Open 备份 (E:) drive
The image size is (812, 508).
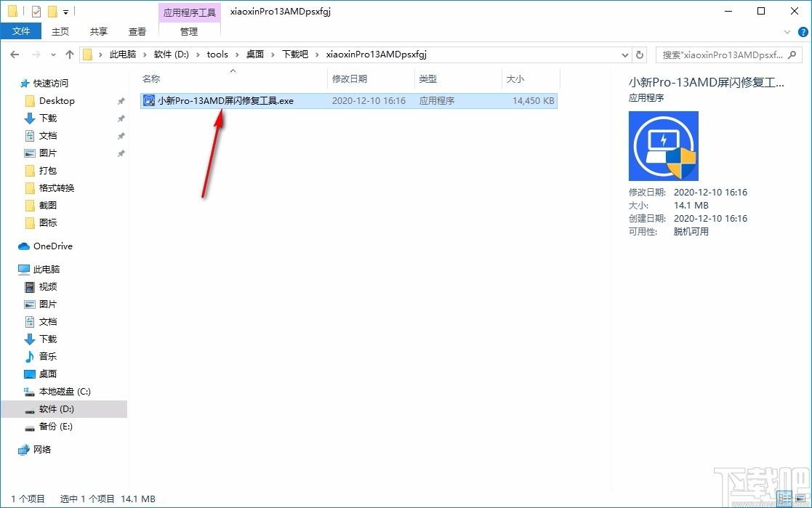(x=55, y=427)
